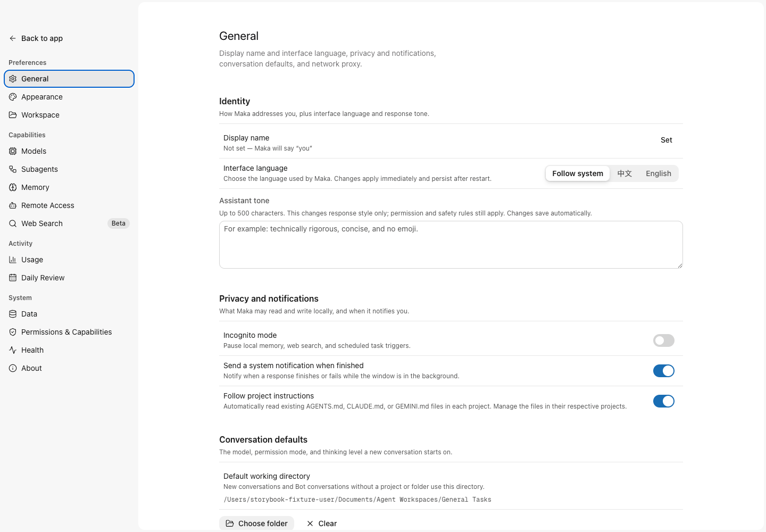Select 中文 interface language option
Screen dimensions: 766x532
[625, 173]
